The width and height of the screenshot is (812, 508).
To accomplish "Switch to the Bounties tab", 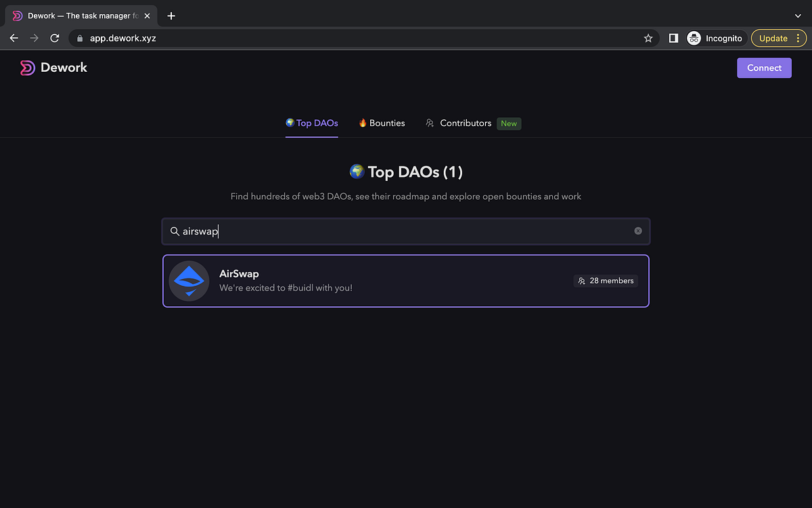I will 382,123.
